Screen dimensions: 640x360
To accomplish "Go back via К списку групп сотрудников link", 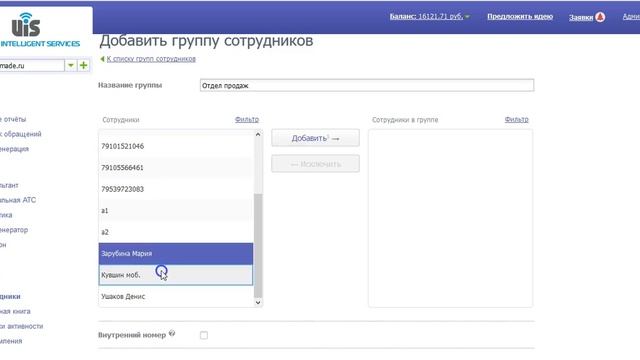I will [151, 59].
